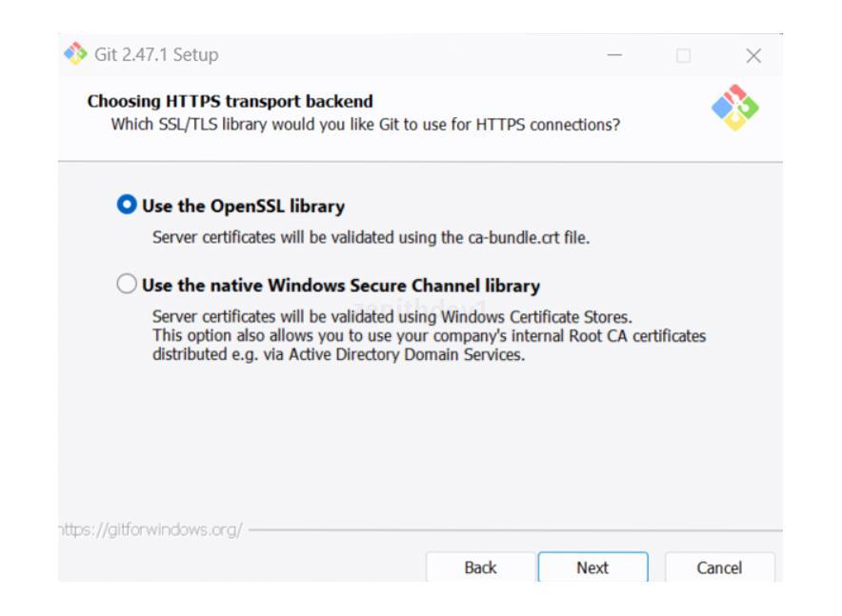
Task: Minimize the Git Setup window
Action: coord(614,54)
